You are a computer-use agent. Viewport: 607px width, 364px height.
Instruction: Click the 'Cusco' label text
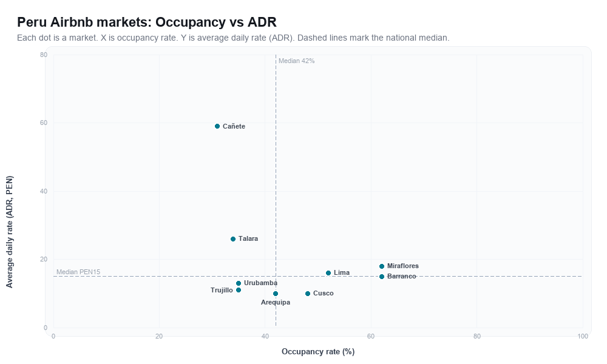click(x=324, y=293)
